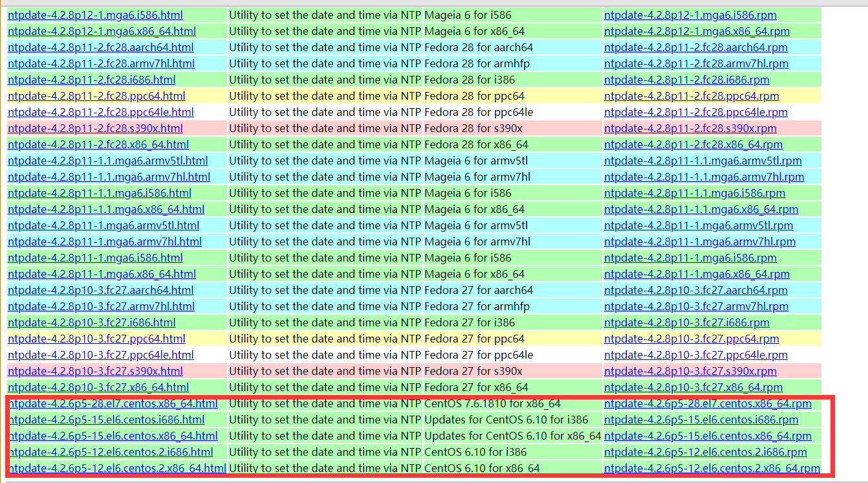The width and height of the screenshot is (868, 483).
Task: Open ntpdate-4.2.8p11-2.fc28.armv7hl.html link
Action: (101, 63)
